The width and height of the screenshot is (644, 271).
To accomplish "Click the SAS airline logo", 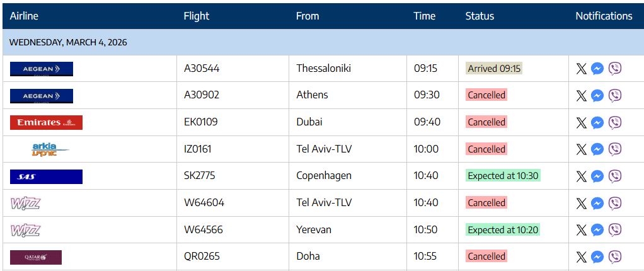I will 46,176.
